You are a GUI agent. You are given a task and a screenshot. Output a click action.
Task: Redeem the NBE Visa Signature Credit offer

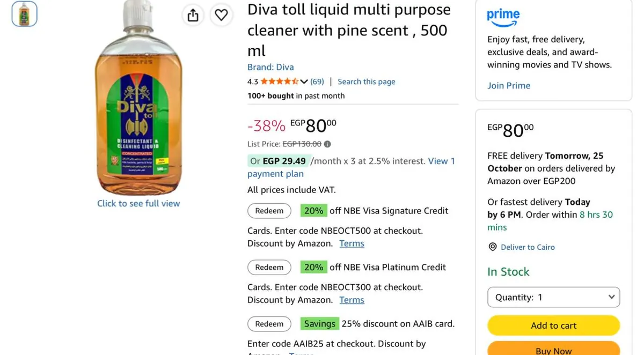[x=269, y=211]
